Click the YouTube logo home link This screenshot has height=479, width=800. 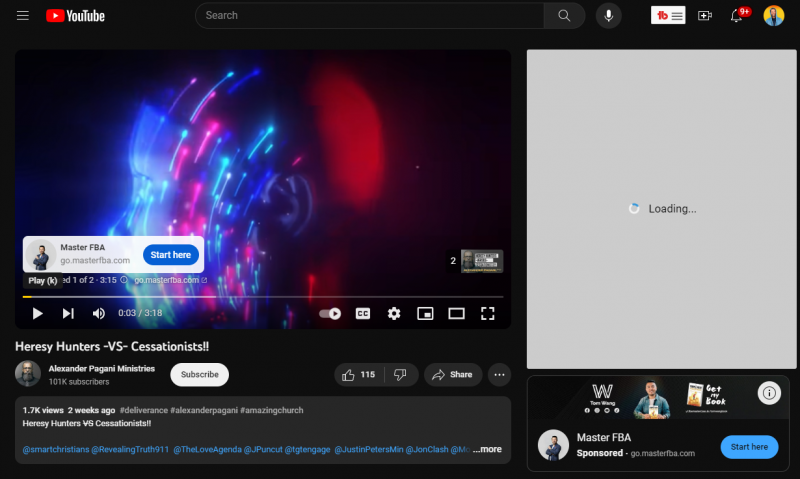click(x=75, y=16)
